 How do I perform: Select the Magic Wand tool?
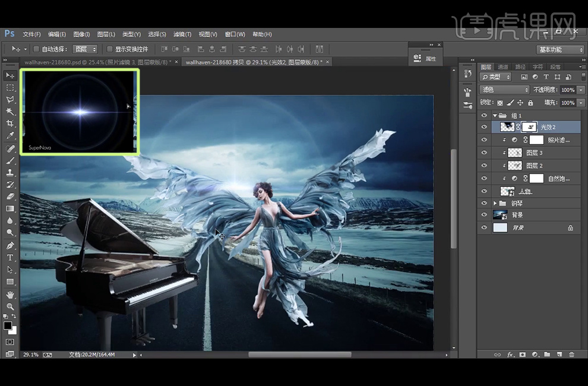pos(10,112)
